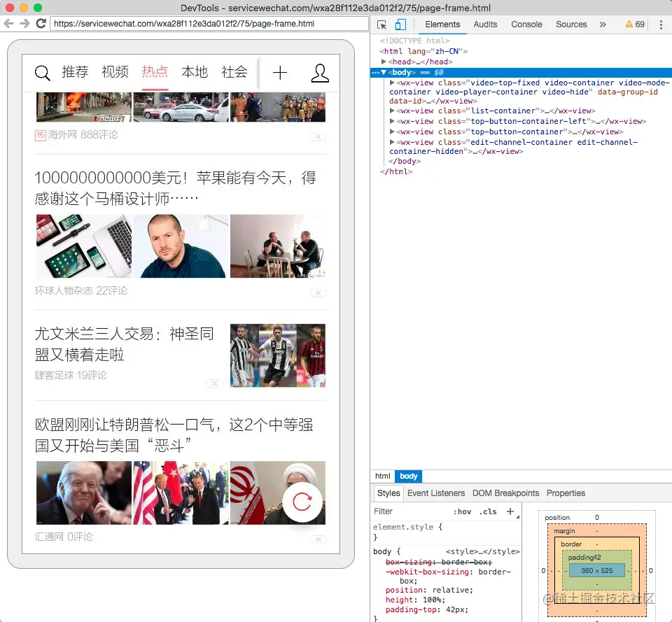Switch to the Console tab
Image resolution: width=672 pixels, height=622 pixels.
[526, 24]
